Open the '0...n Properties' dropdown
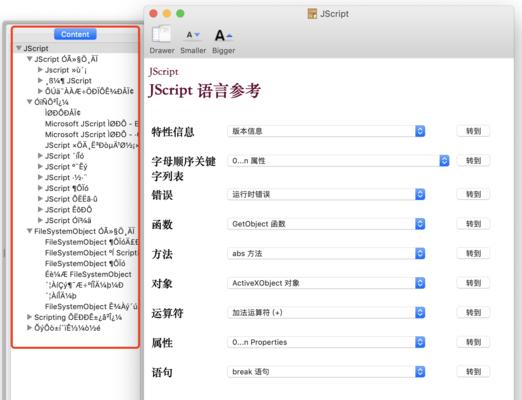The width and height of the screenshot is (522, 400). click(x=326, y=342)
